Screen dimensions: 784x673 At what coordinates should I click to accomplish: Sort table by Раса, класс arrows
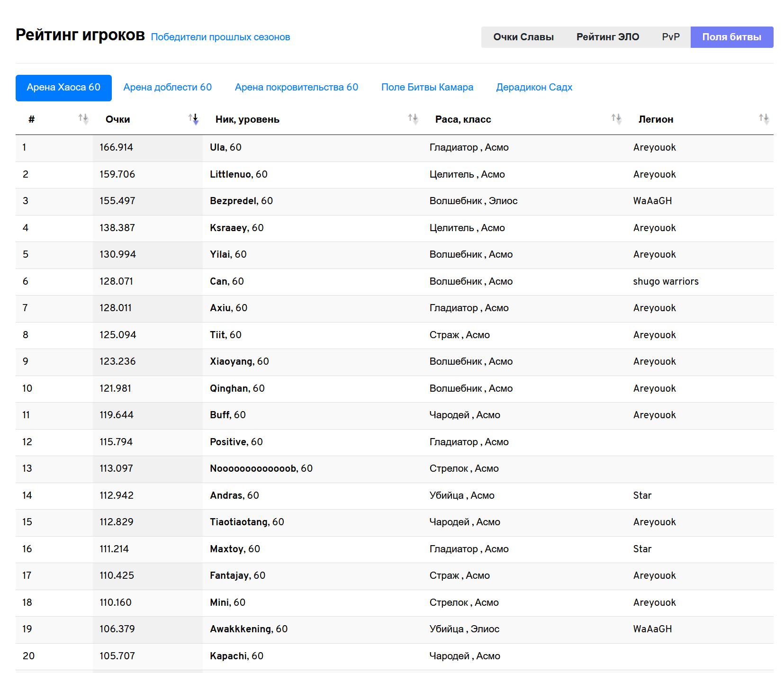point(616,119)
